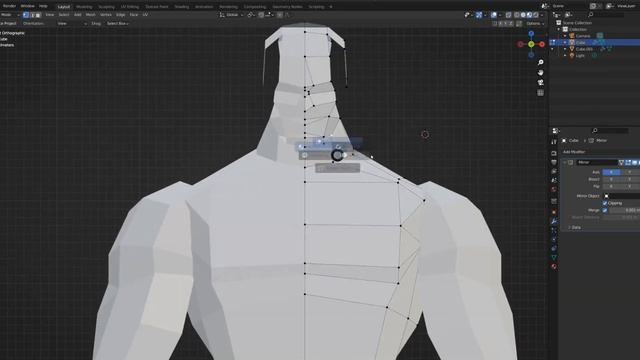Open Tool properties tab icon

tap(554, 142)
